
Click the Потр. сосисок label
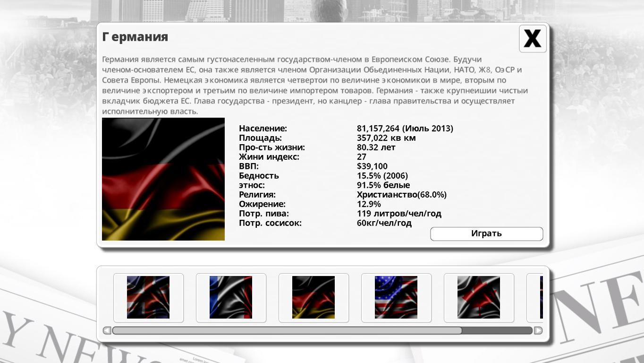270,223
